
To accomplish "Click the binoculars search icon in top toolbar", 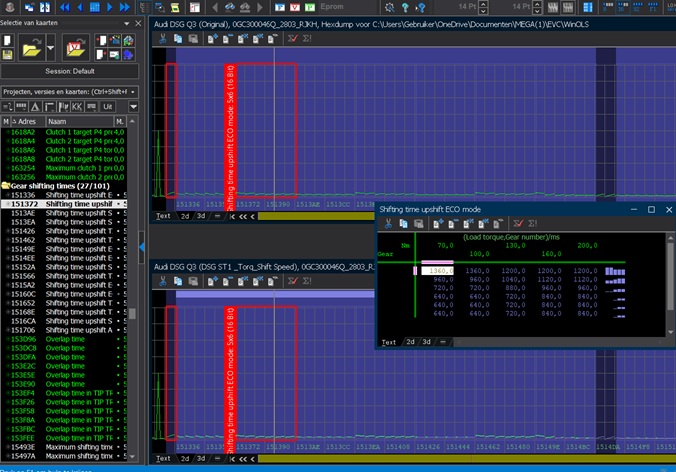I will tap(229, 7).
